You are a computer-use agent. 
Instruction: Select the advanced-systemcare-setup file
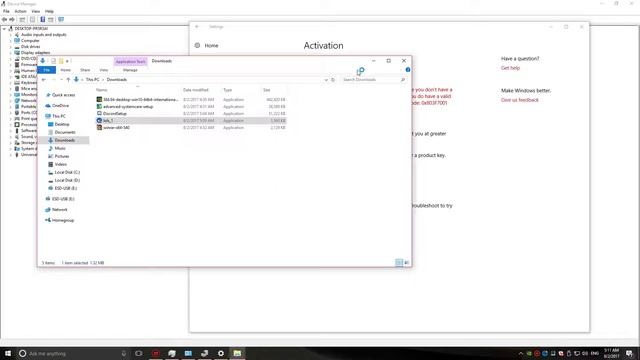191,107
